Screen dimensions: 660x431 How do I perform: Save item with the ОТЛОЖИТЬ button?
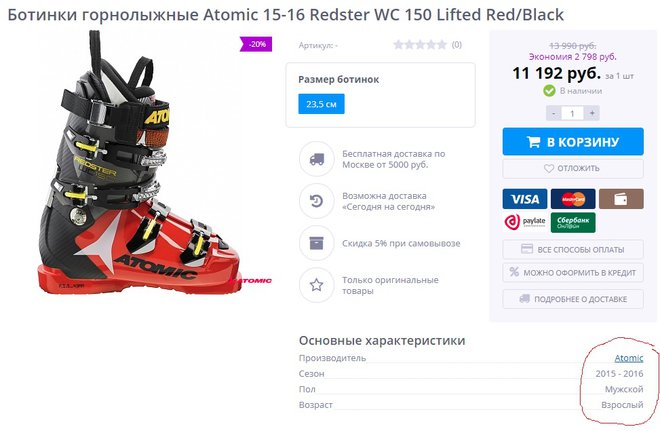(x=573, y=168)
